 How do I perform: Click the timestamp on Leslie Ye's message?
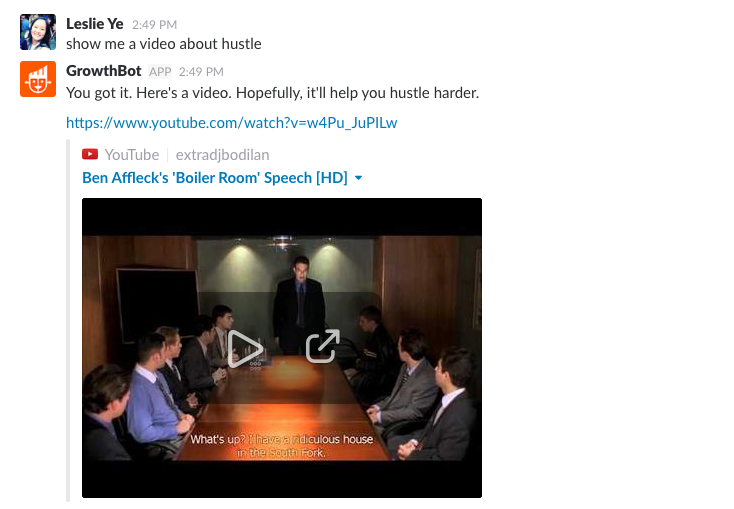click(154, 25)
